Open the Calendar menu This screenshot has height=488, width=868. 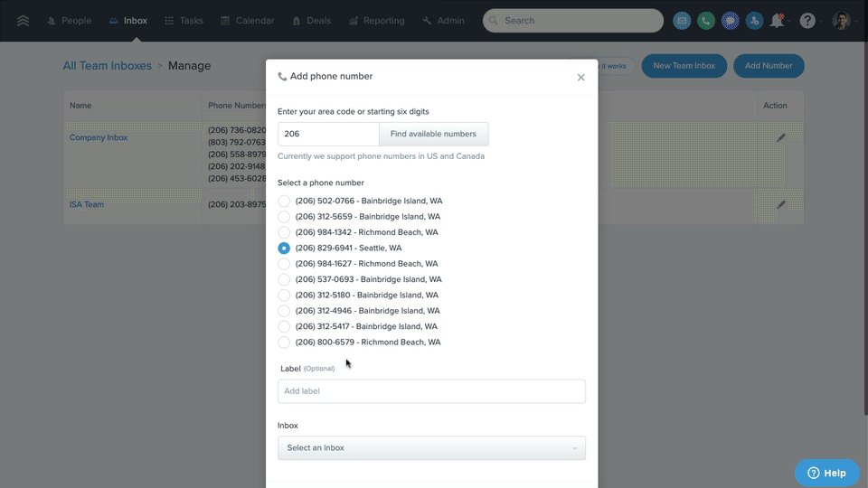[248, 21]
